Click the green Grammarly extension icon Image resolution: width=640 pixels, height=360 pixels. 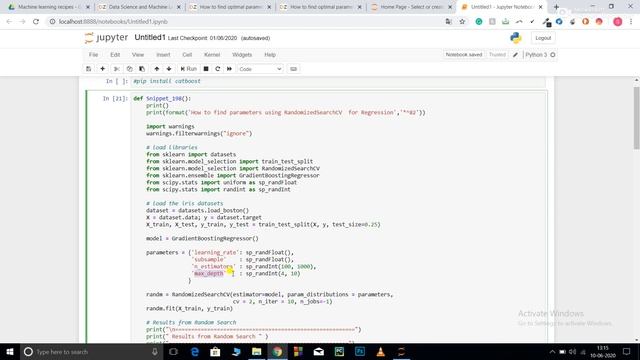(479, 22)
